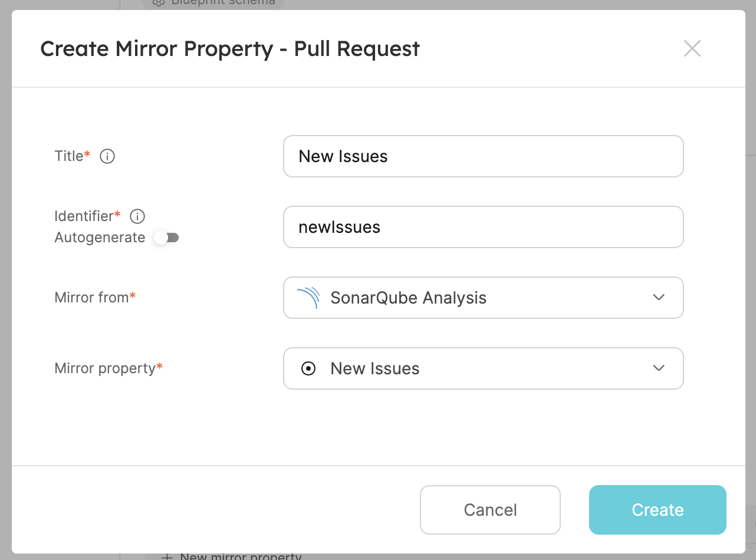Click the target icon beside New Issues
Screen dimensions: 756x560
click(x=308, y=368)
